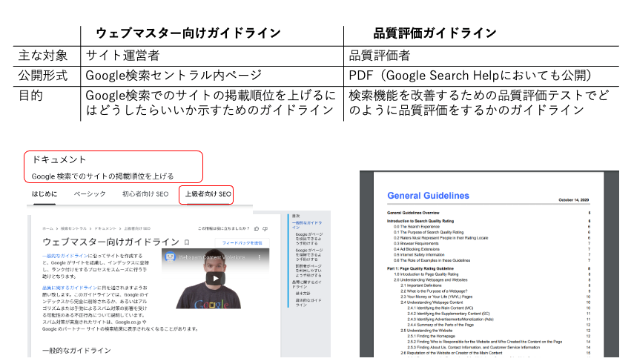Image resolution: width=634 pixels, height=364 pixels.
Task: Click the thumbs-up helpful icon
Action: click(257, 228)
